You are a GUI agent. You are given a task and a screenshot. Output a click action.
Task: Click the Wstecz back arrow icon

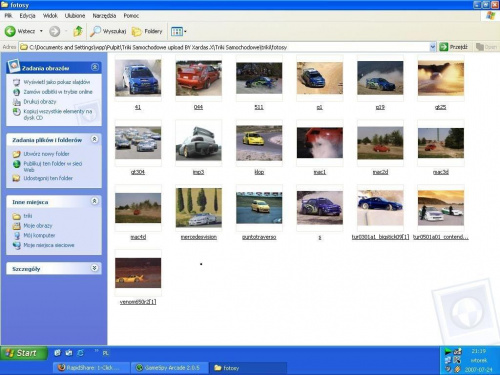tap(10, 31)
